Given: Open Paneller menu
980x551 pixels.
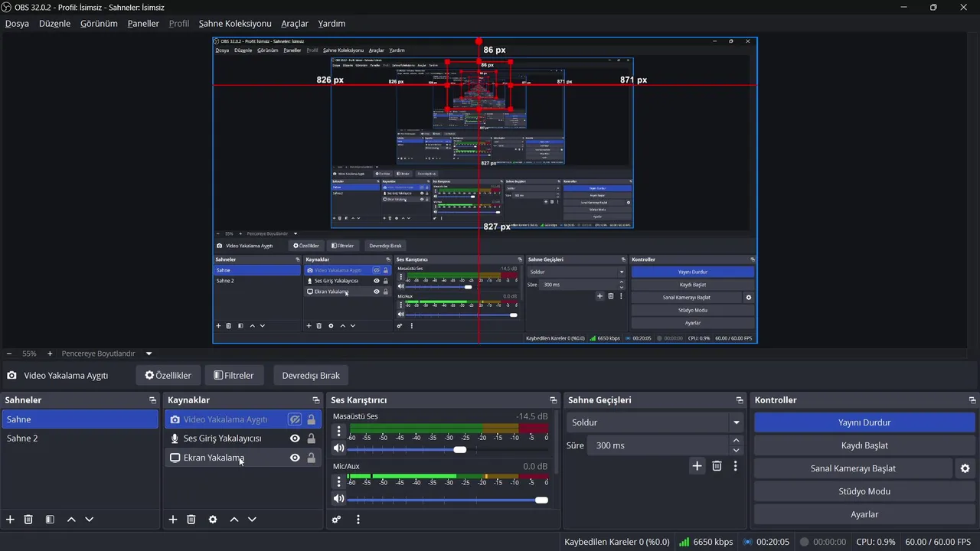Looking at the screenshot, I should pos(143,24).
